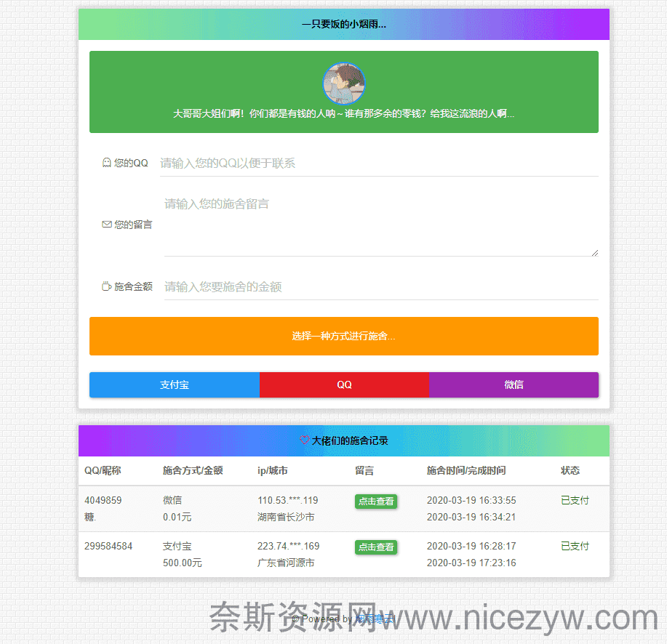Image resolution: width=667 pixels, height=644 pixels.
Task: Choose 支付宝 payment button
Action: pyautogui.click(x=175, y=385)
